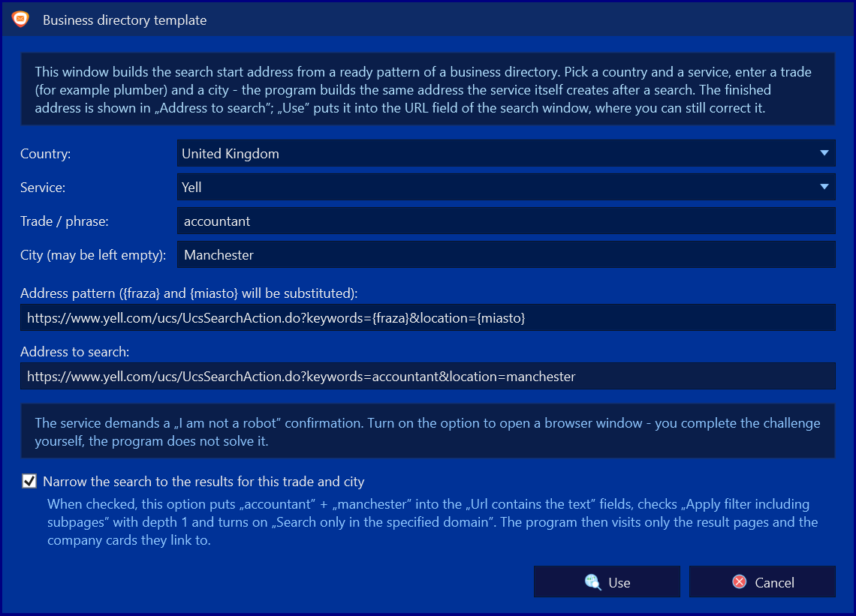Click the Trade / phrase: label
Screen dimensions: 856x616
tap(65, 221)
